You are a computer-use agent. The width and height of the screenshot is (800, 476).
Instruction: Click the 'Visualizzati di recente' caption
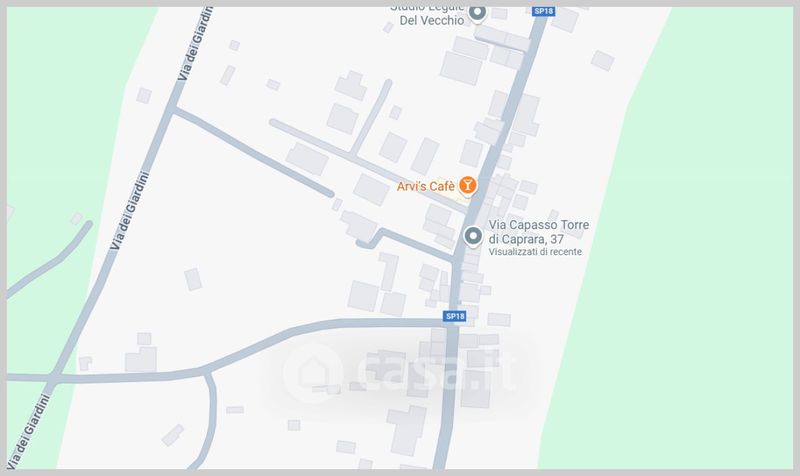pos(535,252)
